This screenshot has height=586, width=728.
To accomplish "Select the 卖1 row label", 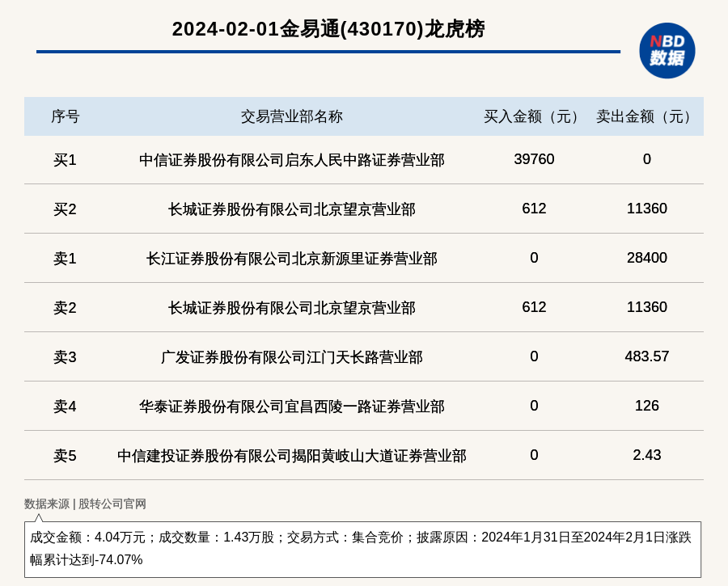I will 65,259.
